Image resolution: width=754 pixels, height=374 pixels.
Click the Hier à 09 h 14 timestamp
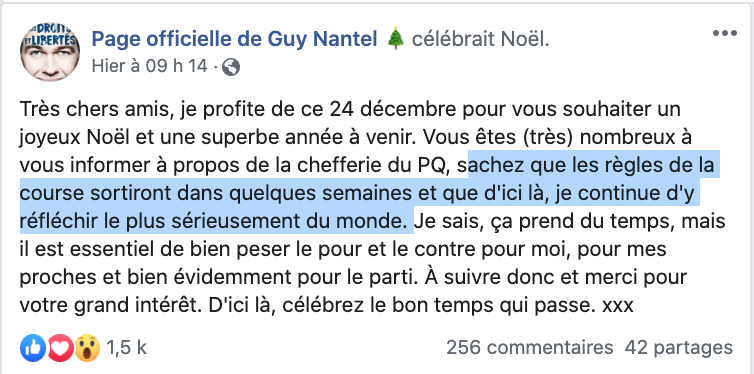point(150,66)
